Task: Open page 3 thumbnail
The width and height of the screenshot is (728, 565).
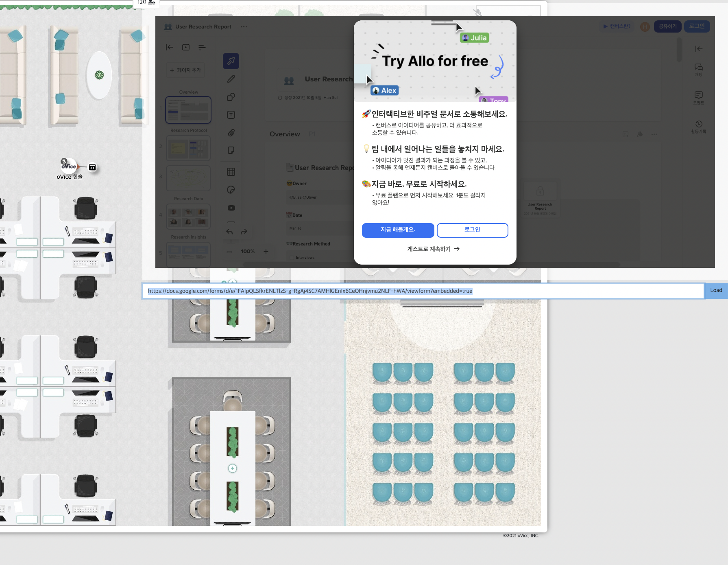Action: coord(188,178)
